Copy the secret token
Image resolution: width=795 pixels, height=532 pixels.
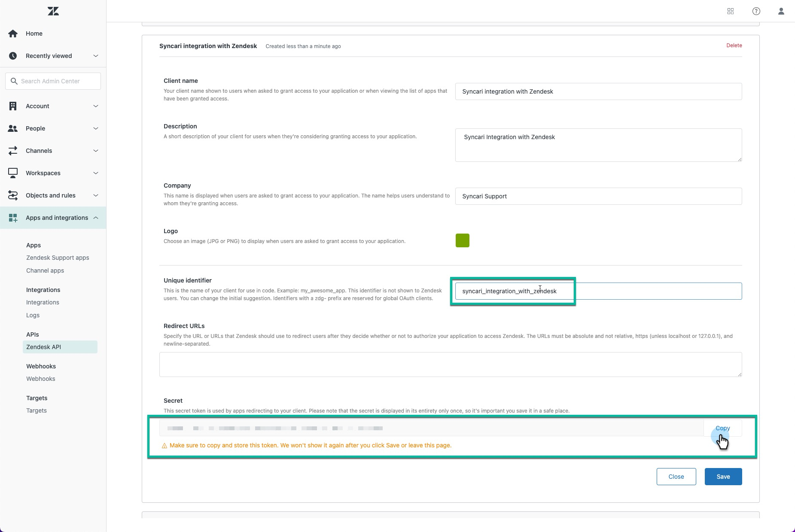[x=722, y=428]
